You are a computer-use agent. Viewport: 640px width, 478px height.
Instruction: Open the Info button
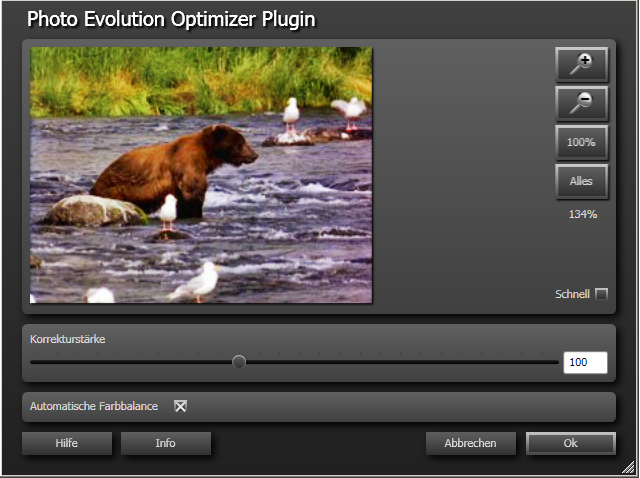coord(166,443)
